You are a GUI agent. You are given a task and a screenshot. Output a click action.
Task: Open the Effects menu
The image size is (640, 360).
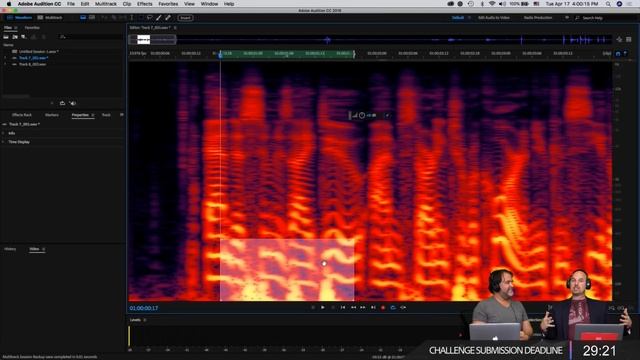point(144,4)
